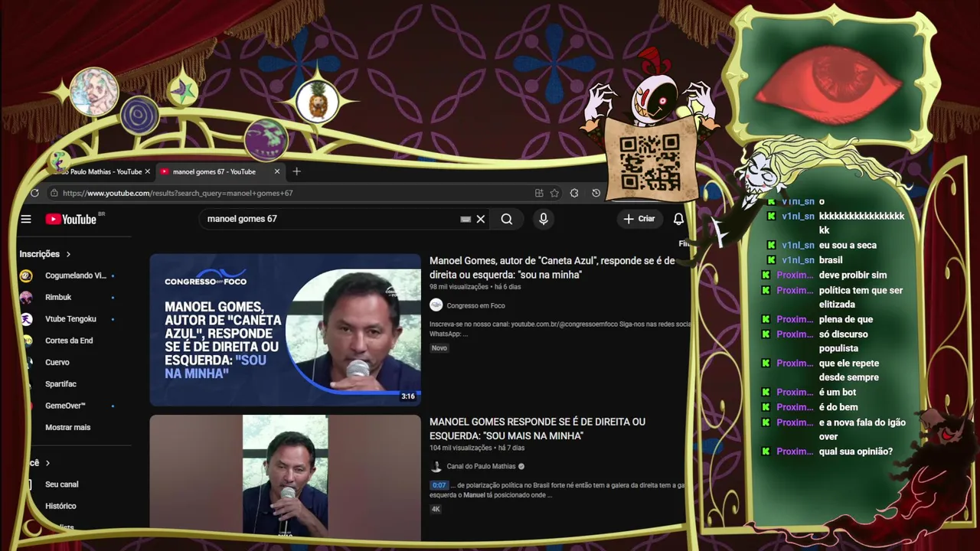Click the Congresso em Foco channel avatar
The width and height of the screenshot is (980, 551).
[x=436, y=305]
